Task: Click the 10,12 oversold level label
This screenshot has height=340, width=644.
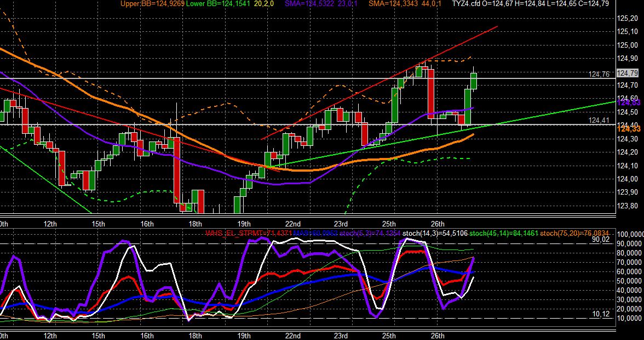Action: coord(601,314)
